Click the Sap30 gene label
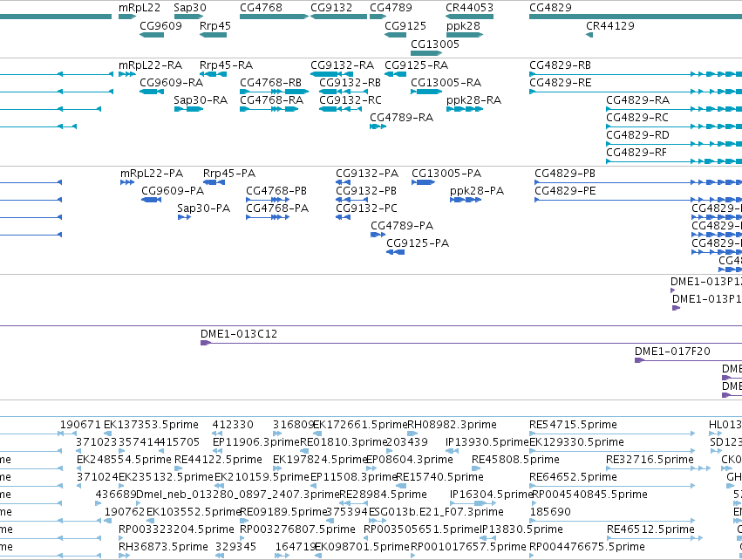 click(190, 8)
